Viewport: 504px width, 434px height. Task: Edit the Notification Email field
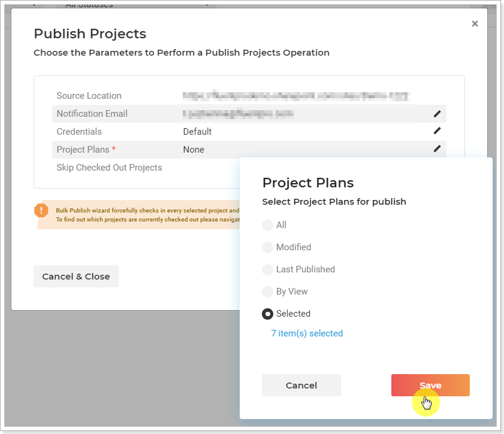[x=437, y=114]
